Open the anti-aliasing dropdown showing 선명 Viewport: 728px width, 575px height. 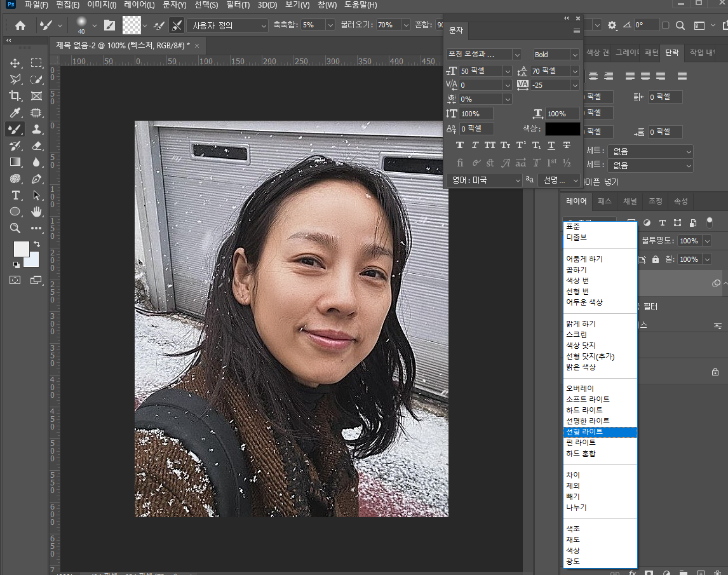[558, 180]
